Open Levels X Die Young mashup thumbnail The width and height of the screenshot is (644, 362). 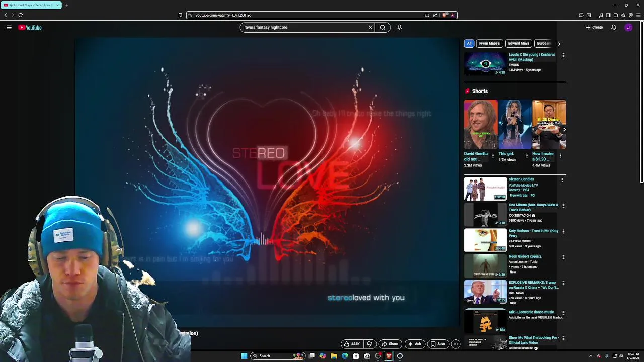point(485,64)
